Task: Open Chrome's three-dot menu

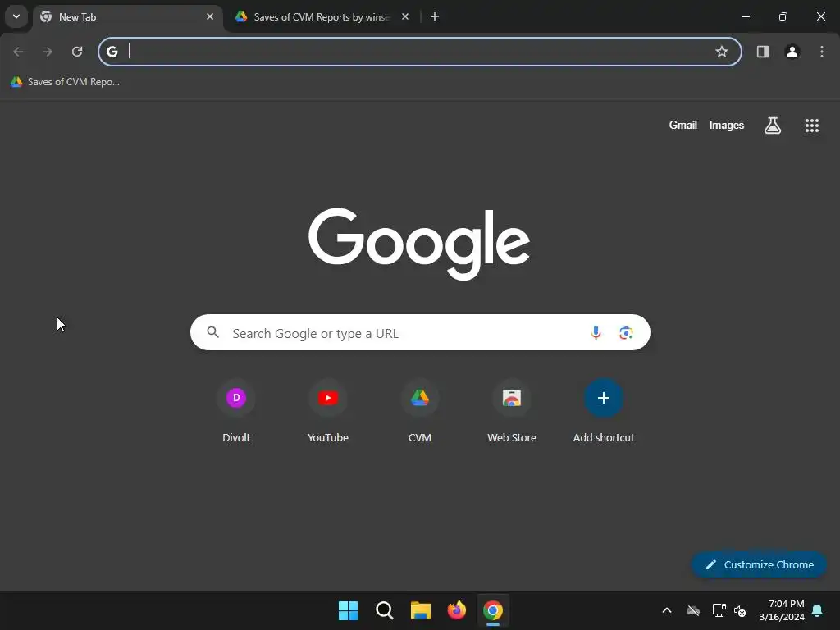Action: coord(822,52)
